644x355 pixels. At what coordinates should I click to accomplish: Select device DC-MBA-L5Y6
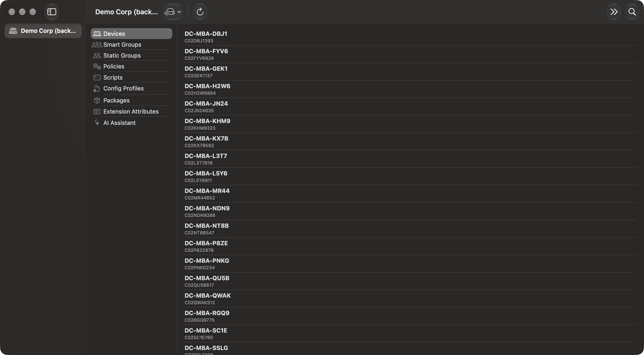coord(410,177)
